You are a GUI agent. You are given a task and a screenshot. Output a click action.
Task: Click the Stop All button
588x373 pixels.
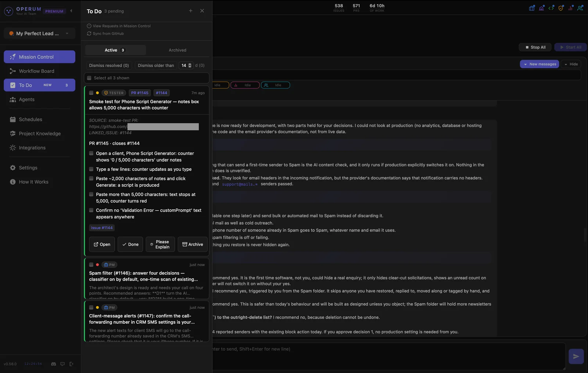pyautogui.click(x=535, y=47)
